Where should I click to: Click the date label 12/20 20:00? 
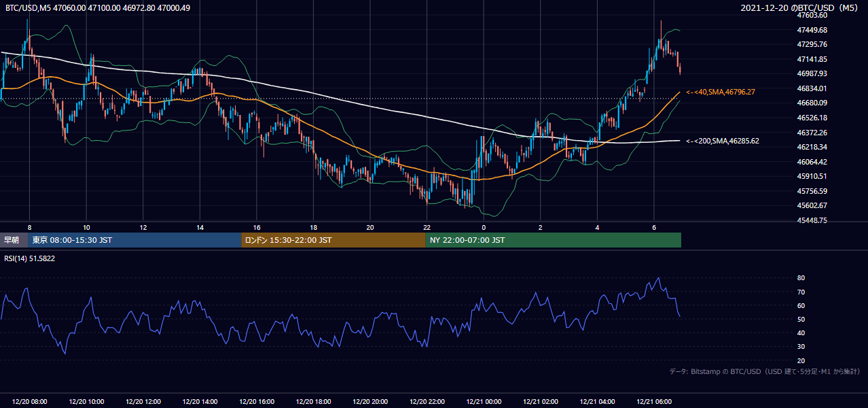tap(370, 401)
